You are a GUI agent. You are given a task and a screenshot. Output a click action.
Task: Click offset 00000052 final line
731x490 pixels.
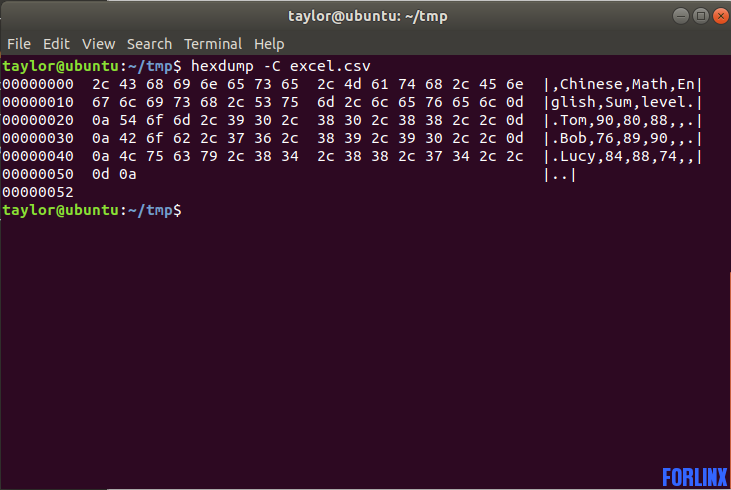click(x=38, y=192)
